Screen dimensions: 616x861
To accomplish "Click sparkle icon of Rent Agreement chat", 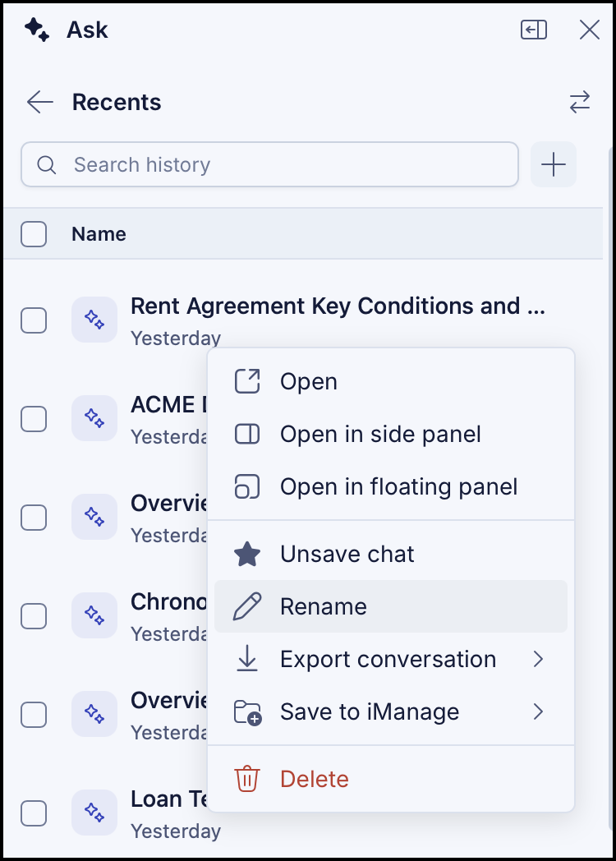I will click(x=94, y=320).
